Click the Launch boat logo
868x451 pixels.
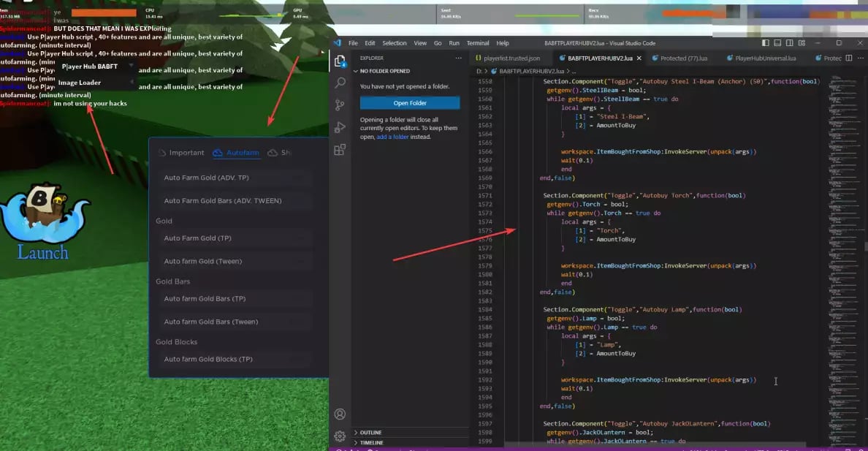pos(42,223)
